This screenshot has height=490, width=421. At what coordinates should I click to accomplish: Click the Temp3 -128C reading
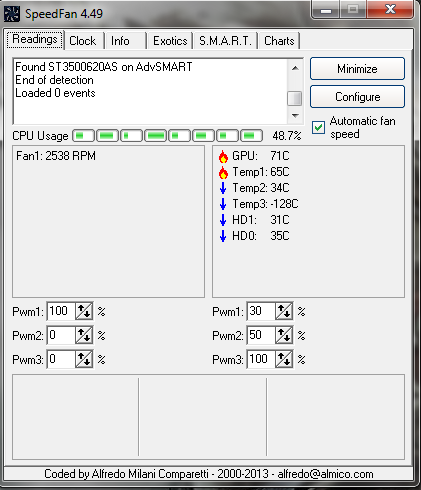[265, 204]
